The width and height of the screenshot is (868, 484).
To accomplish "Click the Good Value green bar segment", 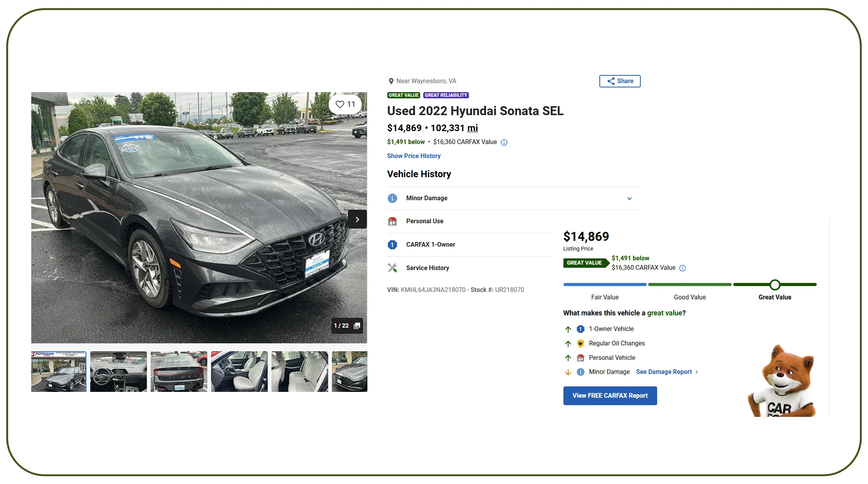I will 690,285.
